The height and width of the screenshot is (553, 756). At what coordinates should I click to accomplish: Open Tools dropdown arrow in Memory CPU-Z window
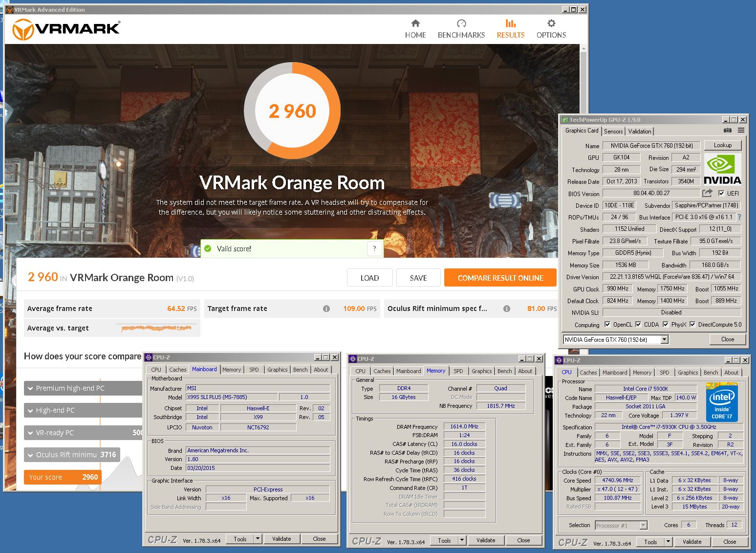(462, 540)
